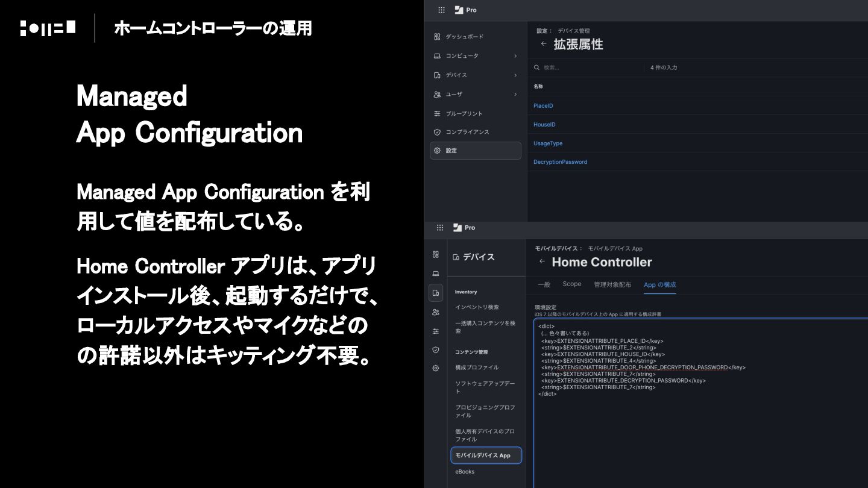Click モバイルデバイス App breadcrumb above Home Controller
This screenshot has height=488, width=868.
coord(615,248)
